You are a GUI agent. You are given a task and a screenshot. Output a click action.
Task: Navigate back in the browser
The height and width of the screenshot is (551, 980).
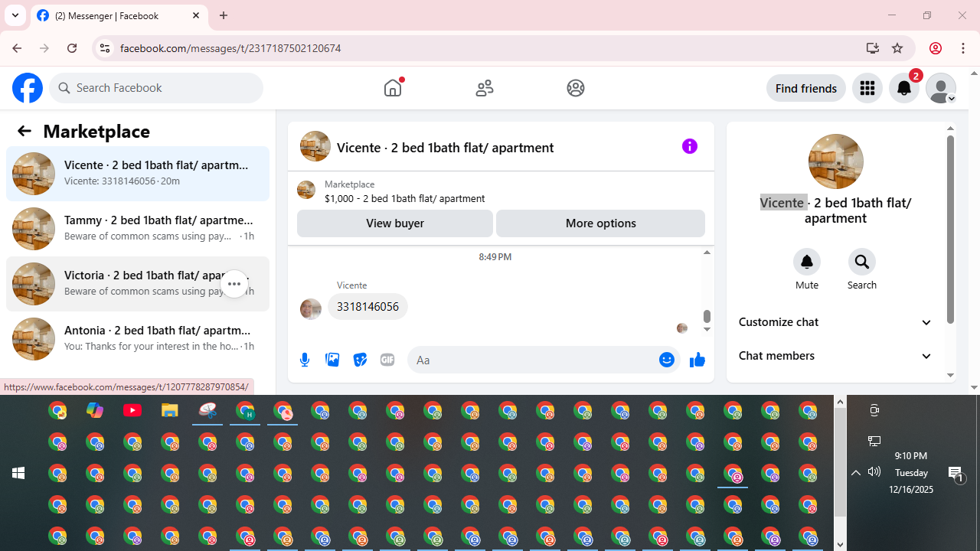[17, 48]
